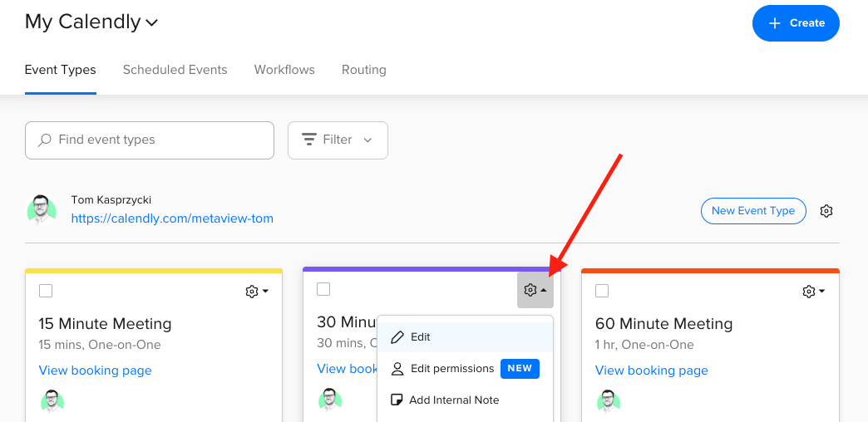868x422 pixels.
Task: Check the 60 Minute Meeting checkbox
Action: (x=602, y=290)
